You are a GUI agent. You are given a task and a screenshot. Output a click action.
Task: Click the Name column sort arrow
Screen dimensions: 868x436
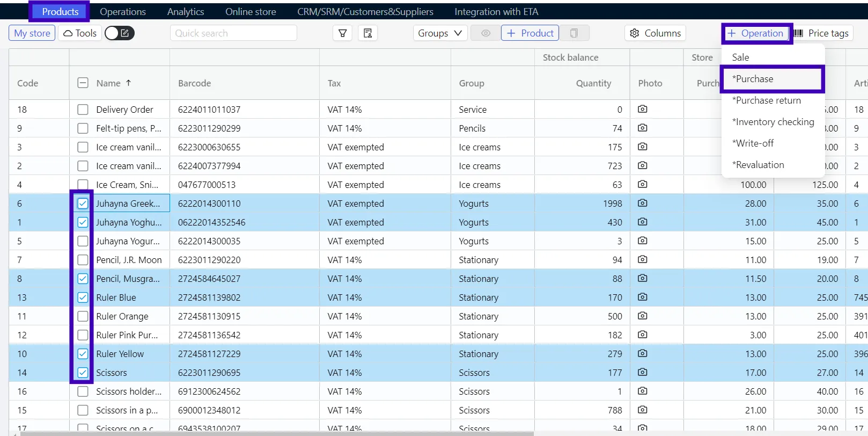(x=128, y=83)
